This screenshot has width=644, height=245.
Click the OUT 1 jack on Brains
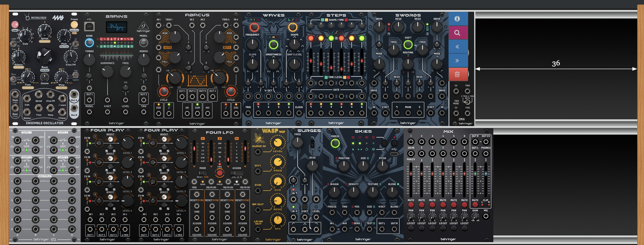click(x=89, y=99)
